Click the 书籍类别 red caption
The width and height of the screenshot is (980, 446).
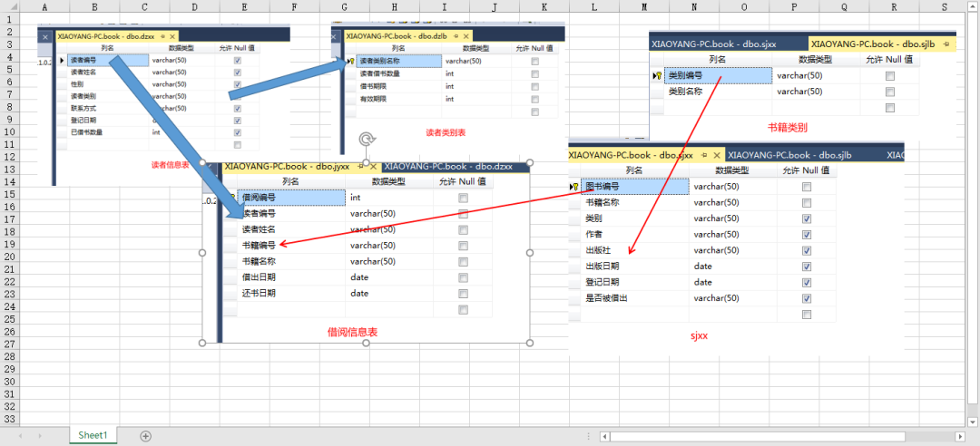(788, 128)
